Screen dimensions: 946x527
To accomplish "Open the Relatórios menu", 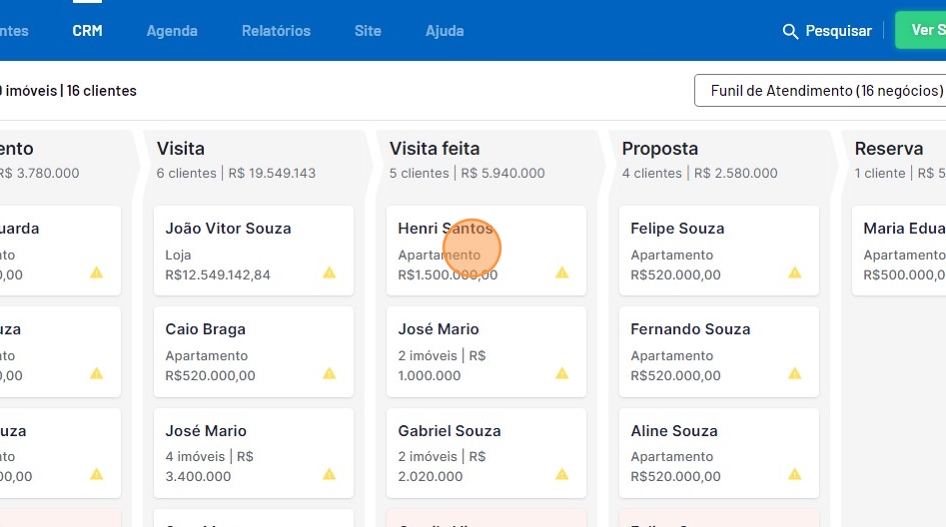I will pyautogui.click(x=276, y=31).
